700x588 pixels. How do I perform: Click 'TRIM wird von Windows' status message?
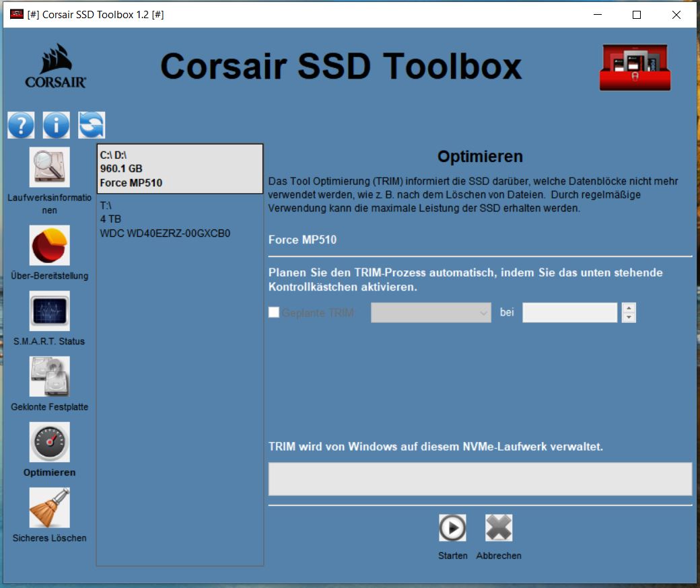[x=435, y=447]
